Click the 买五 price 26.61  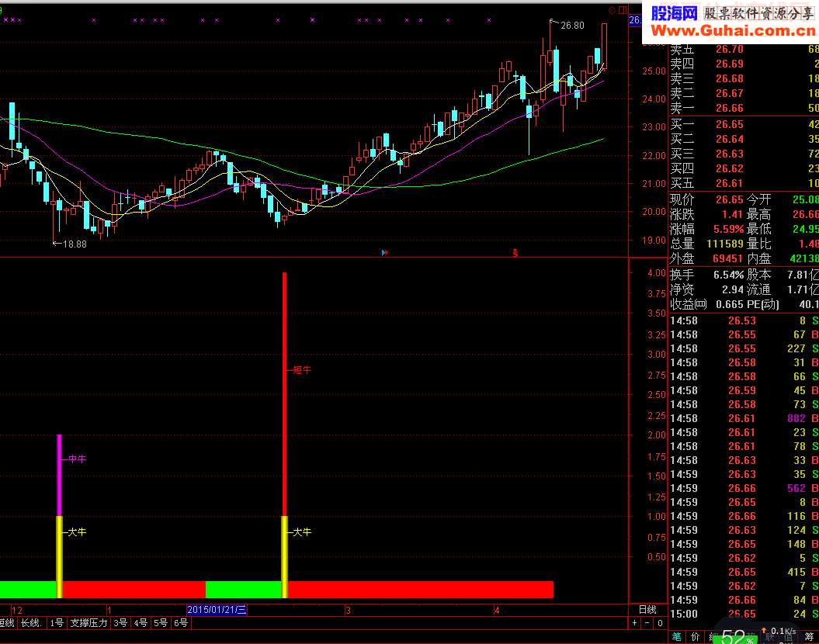(729, 183)
